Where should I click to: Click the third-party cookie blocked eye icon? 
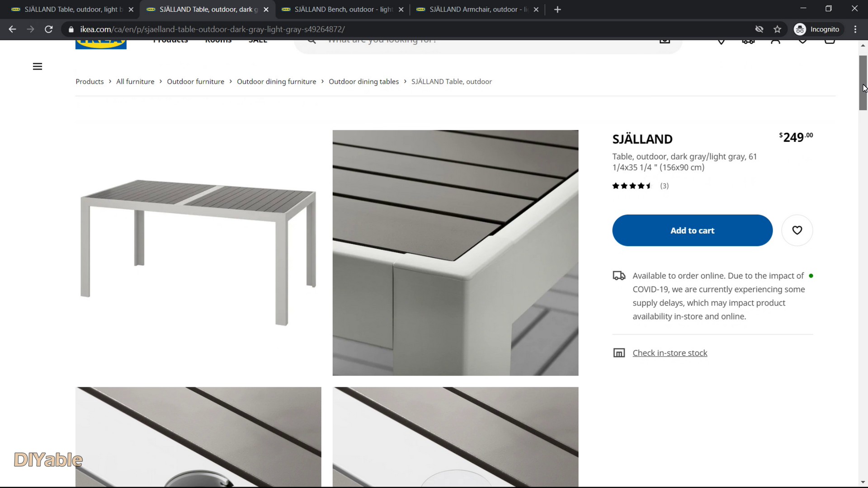pyautogui.click(x=759, y=29)
